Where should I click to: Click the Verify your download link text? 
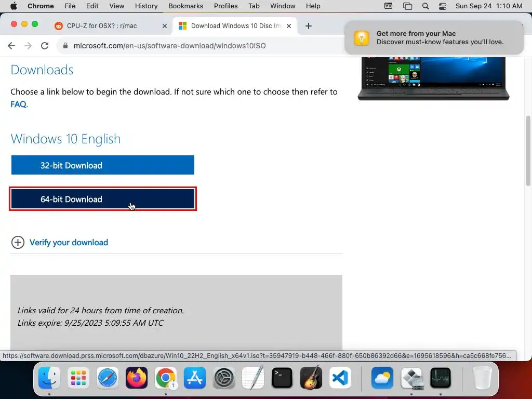point(69,242)
